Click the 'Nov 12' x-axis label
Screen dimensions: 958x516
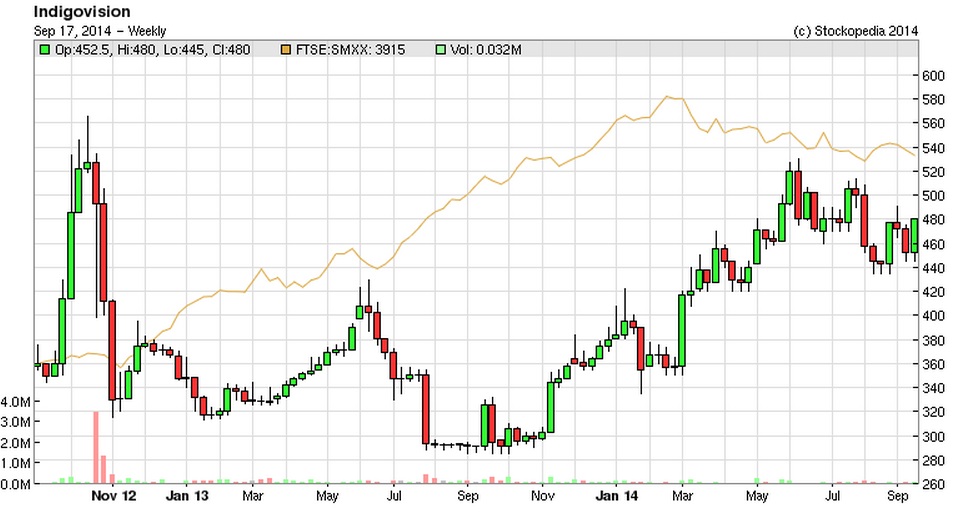(114, 495)
